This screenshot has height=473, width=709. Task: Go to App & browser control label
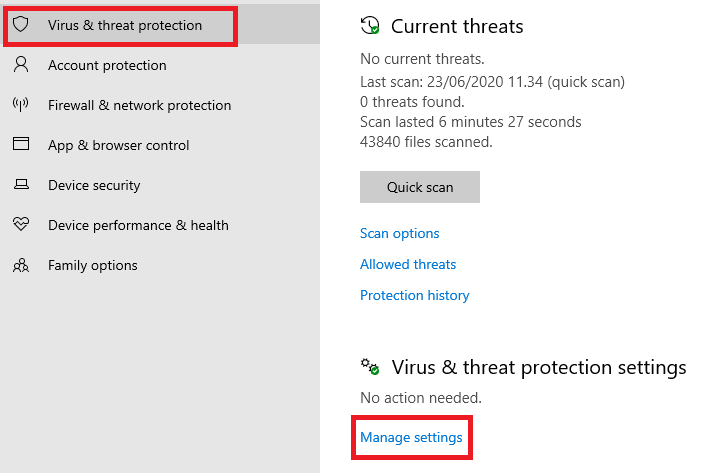(119, 145)
